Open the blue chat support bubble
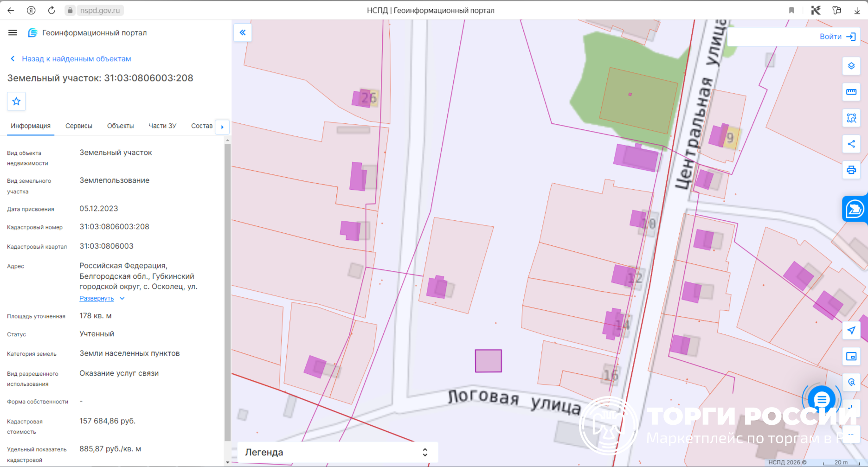 pyautogui.click(x=822, y=399)
